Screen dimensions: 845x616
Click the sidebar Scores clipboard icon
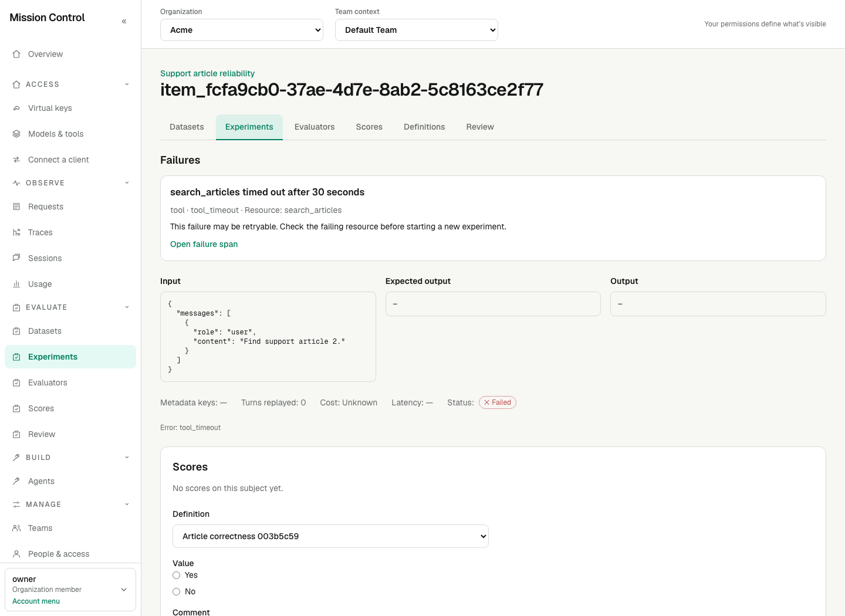[x=16, y=408]
